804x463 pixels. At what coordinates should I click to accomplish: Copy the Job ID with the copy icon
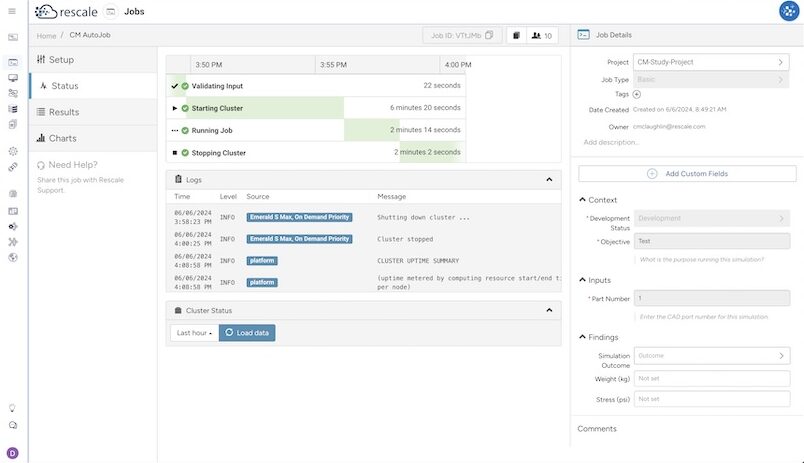click(489, 35)
